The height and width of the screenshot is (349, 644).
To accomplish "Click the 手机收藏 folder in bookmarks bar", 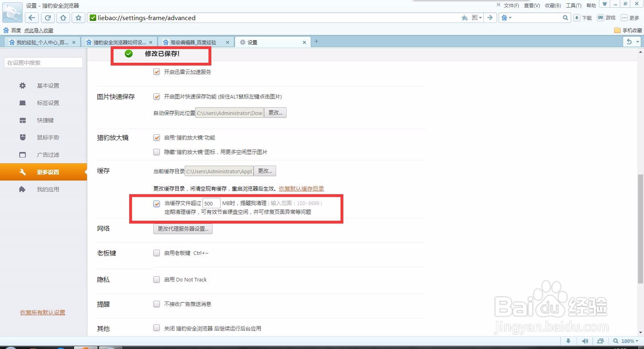I will coord(628,30).
